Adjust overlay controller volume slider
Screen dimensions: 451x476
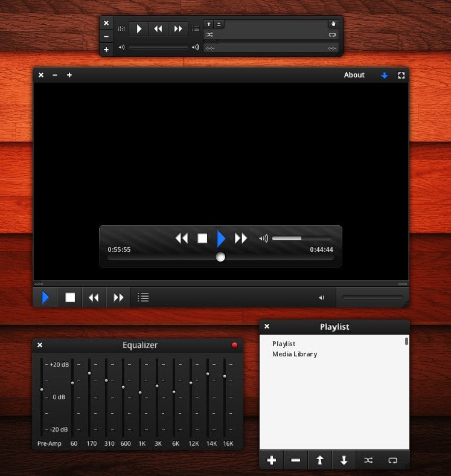pos(302,239)
